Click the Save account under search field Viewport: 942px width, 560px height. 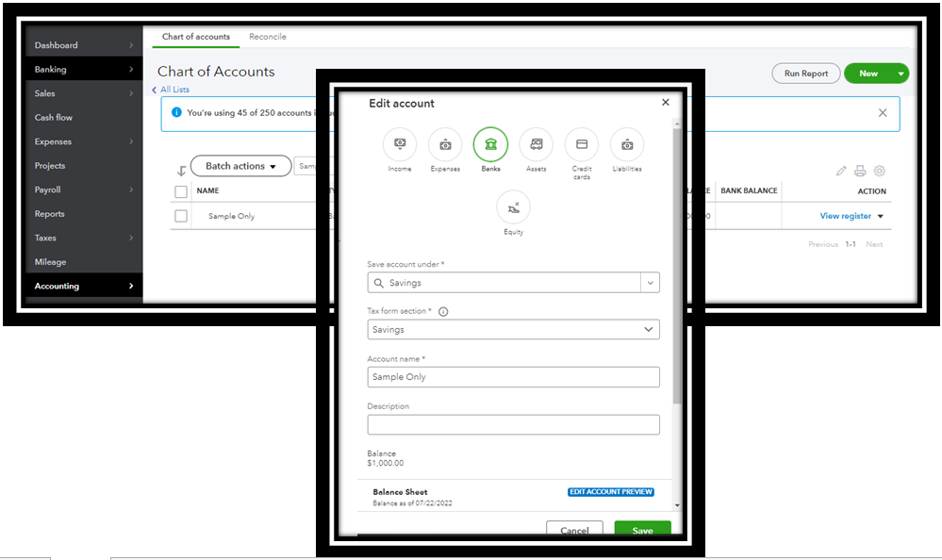tap(504, 283)
